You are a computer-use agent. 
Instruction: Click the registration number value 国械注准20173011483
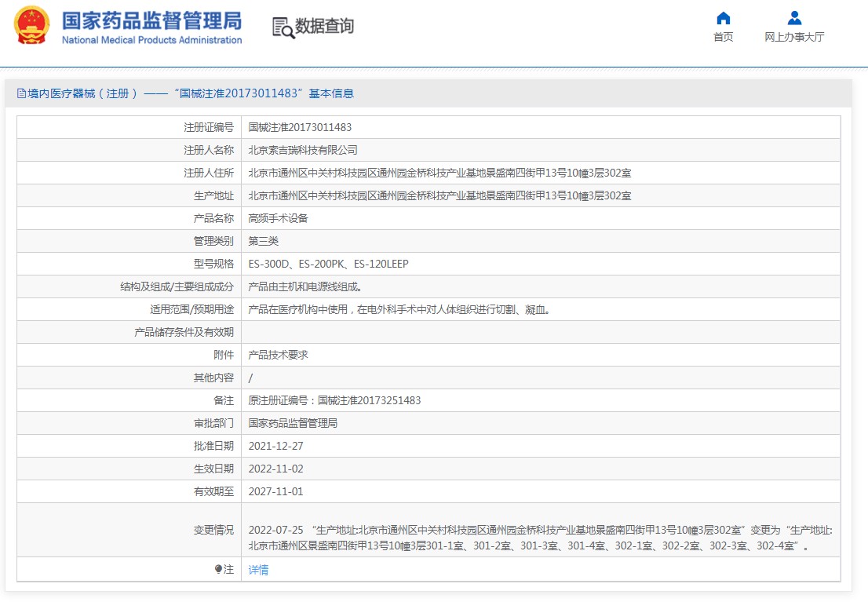tap(300, 127)
